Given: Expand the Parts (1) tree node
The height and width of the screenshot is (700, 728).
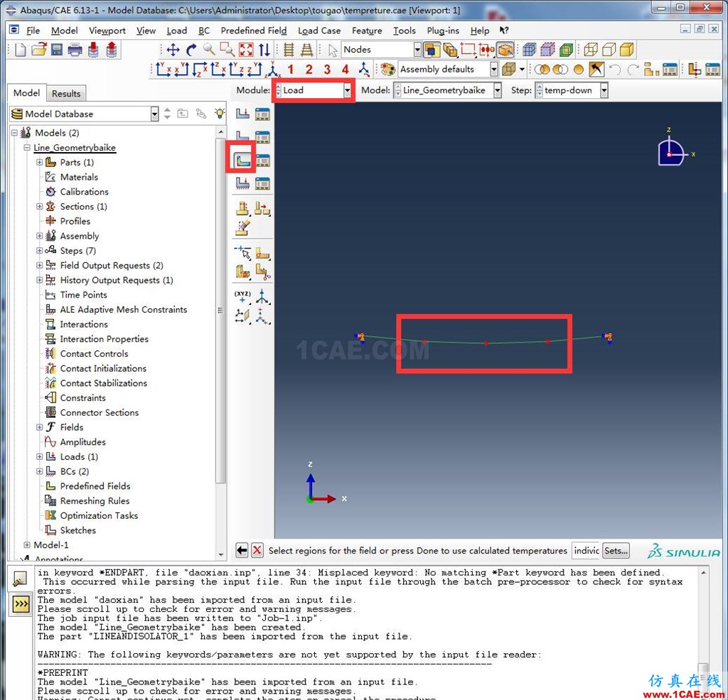Looking at the screenshot, I should (x=40, y=162).
